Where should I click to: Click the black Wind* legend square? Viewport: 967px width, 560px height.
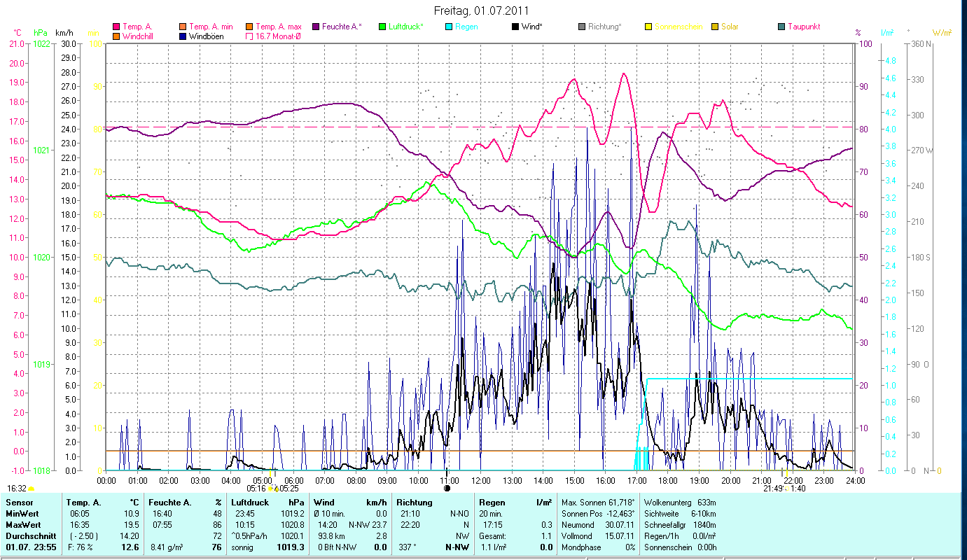[x=515, y=27]
